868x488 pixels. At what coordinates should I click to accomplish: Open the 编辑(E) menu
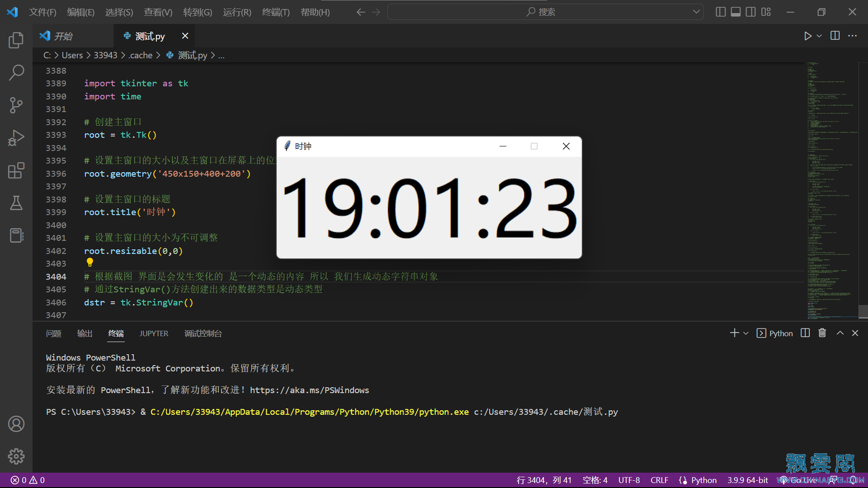tap(80, 12)
